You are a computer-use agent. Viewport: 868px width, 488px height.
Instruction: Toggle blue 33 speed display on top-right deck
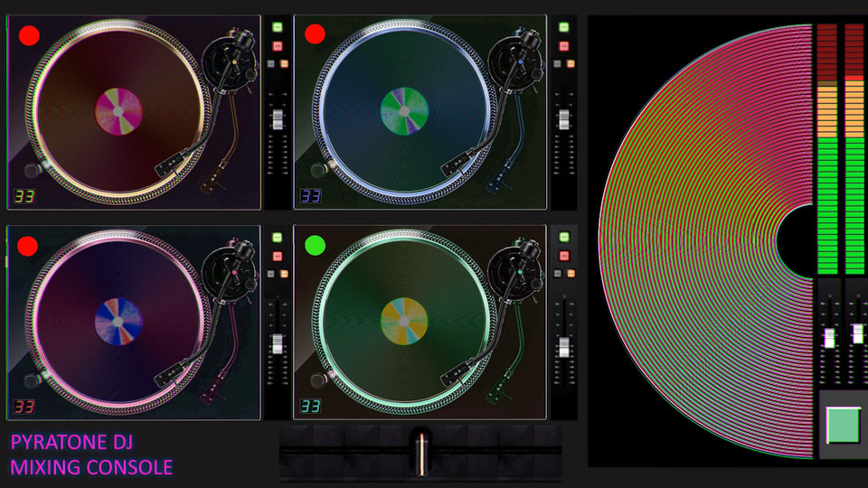[x=310, y=196]
